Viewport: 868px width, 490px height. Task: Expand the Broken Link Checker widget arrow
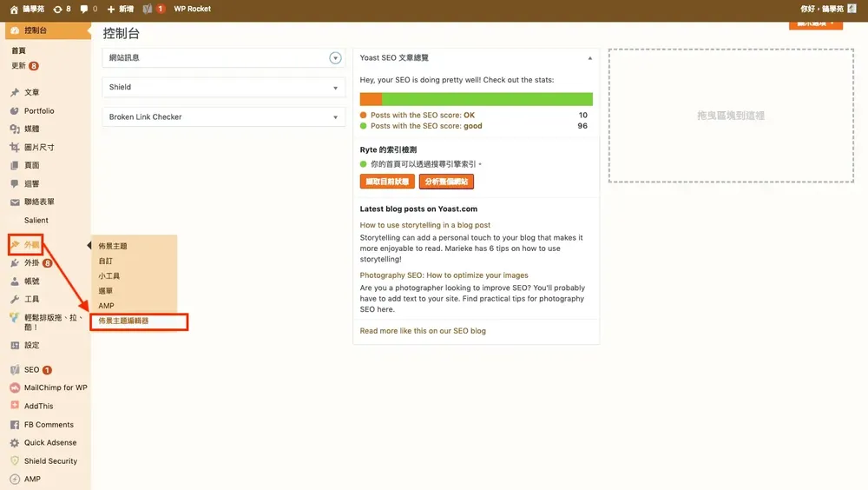click(335, 117)
